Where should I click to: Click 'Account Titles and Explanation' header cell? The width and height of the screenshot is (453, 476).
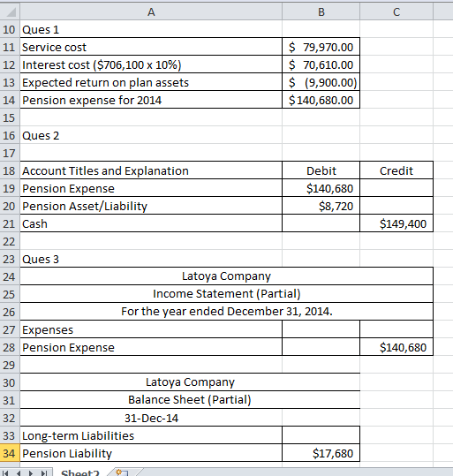(x=151, y=170)
